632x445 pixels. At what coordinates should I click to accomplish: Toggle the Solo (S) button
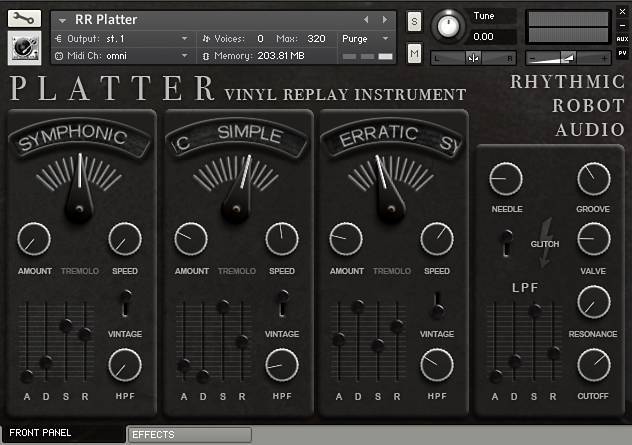(415, 22)
